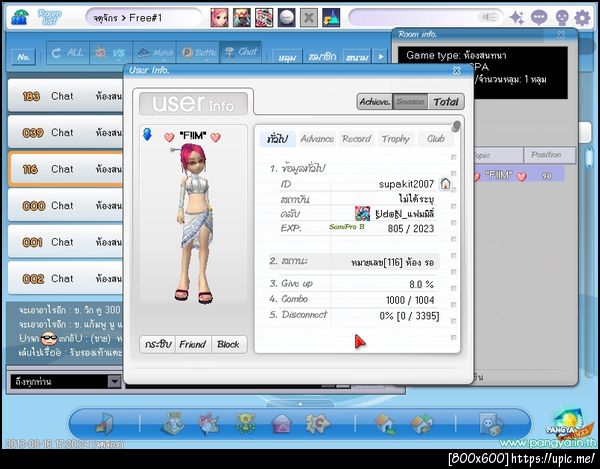Click the สนาม column button

click(x=357, y=57)
